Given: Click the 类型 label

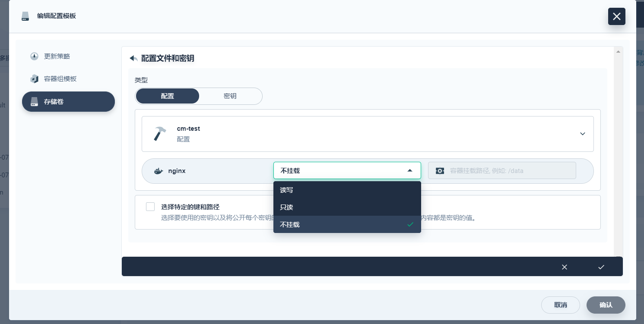Looking at the screenshot, I should point(141,80).
